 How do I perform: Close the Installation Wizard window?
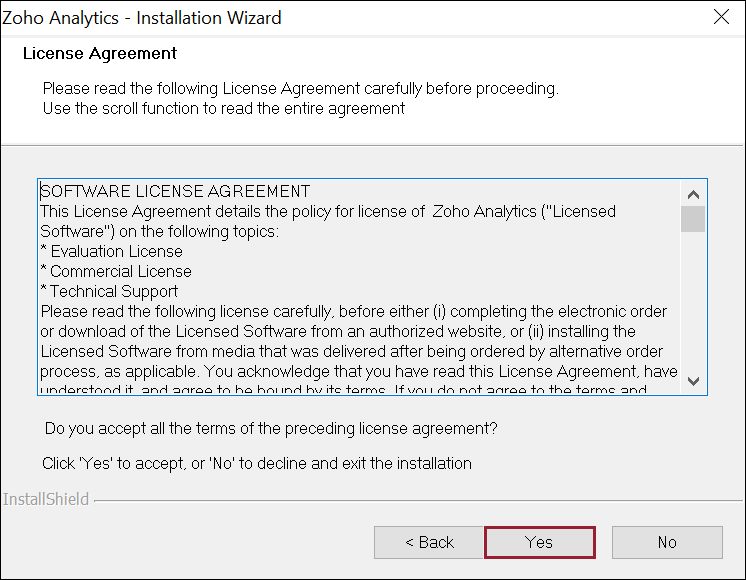pos(721,18)
